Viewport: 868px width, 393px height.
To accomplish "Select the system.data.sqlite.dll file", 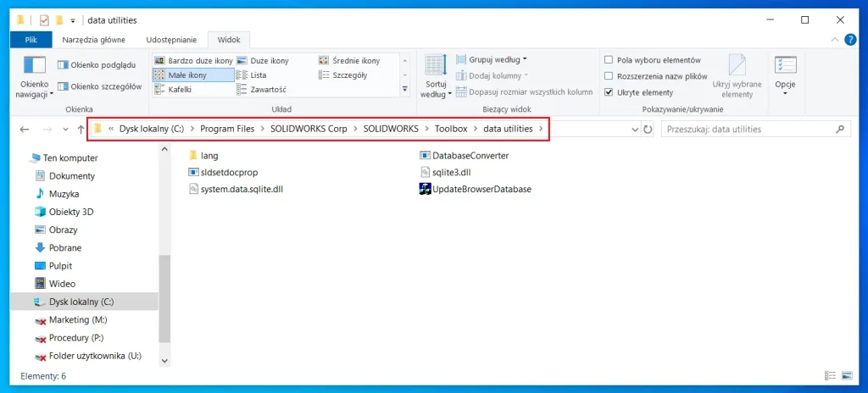I will [237, 189].
